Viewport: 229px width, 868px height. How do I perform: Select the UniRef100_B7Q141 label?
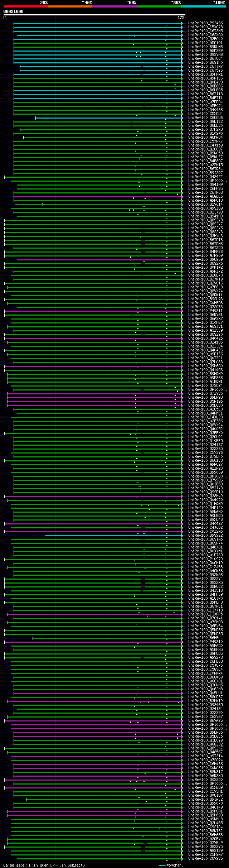pos(205,618)
